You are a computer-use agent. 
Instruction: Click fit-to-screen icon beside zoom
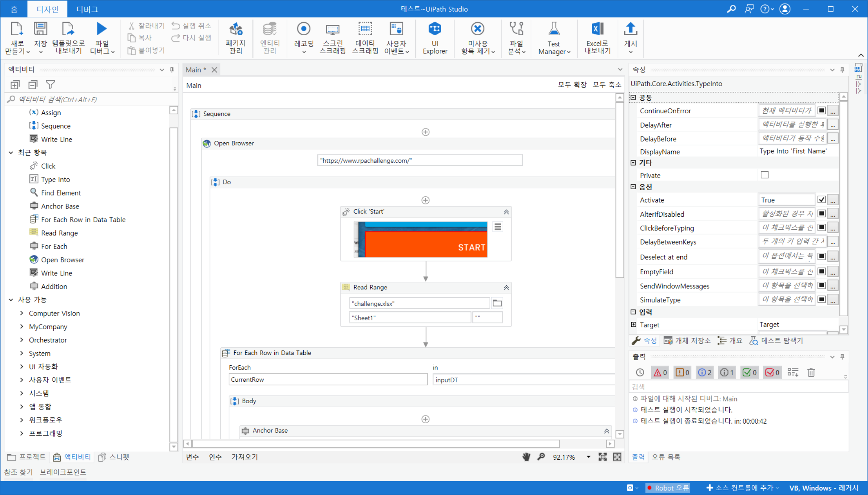tap(603, 457)
